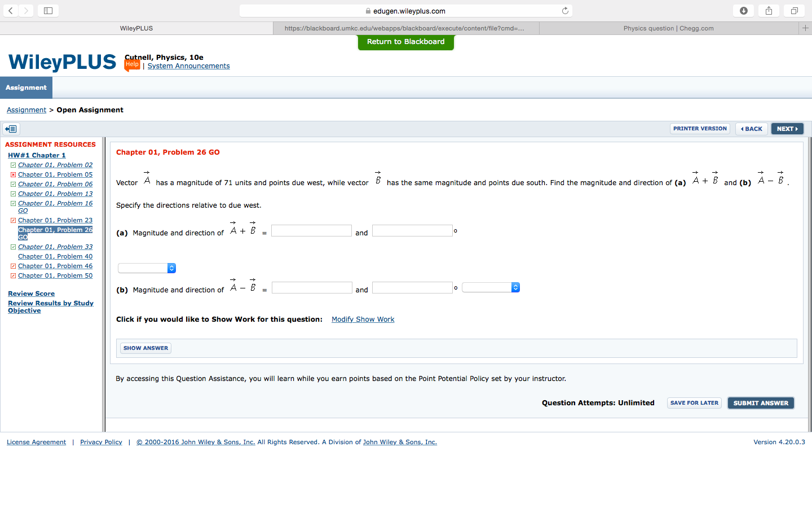The image size is (812, 508).
Task: Click the browser forward arrow
Action: (x=25, y=10)
